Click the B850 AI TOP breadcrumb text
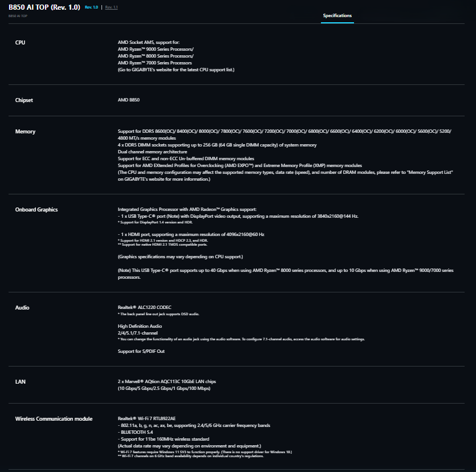Screen dimensions: 476x472 18,16
